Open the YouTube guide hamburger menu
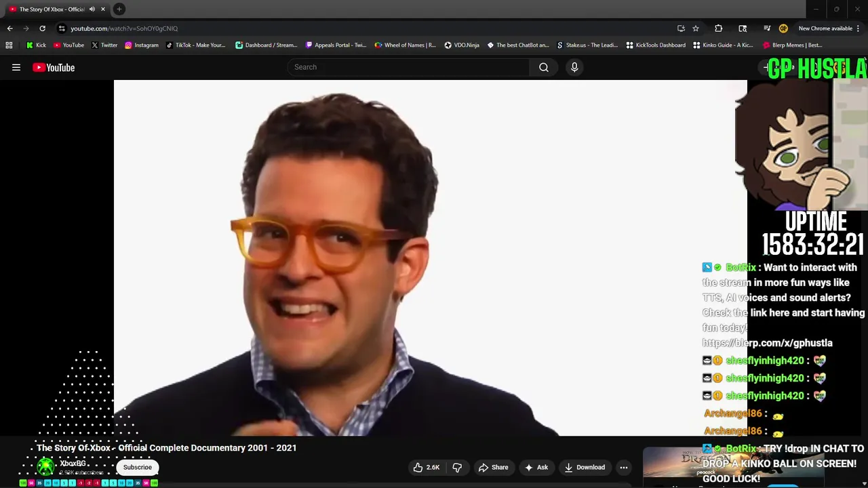This screenshot has height=488, width=868. [16, 67]
